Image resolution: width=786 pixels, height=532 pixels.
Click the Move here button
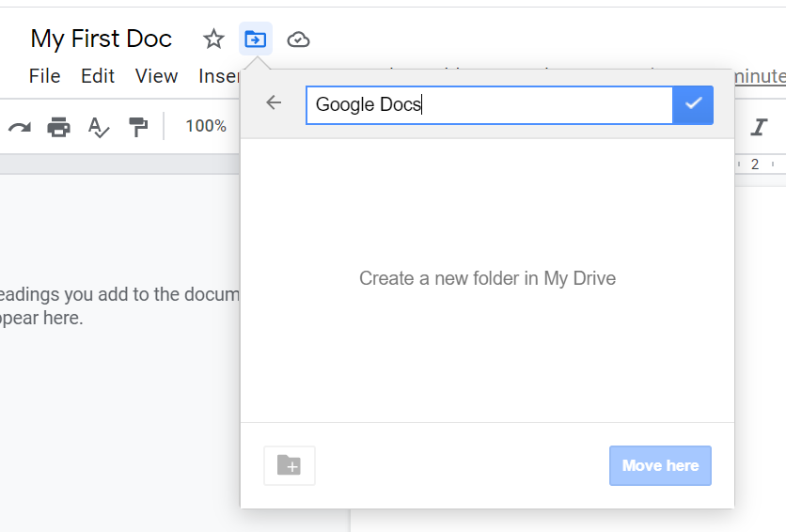pyautogui.click(x=660, y=465)
